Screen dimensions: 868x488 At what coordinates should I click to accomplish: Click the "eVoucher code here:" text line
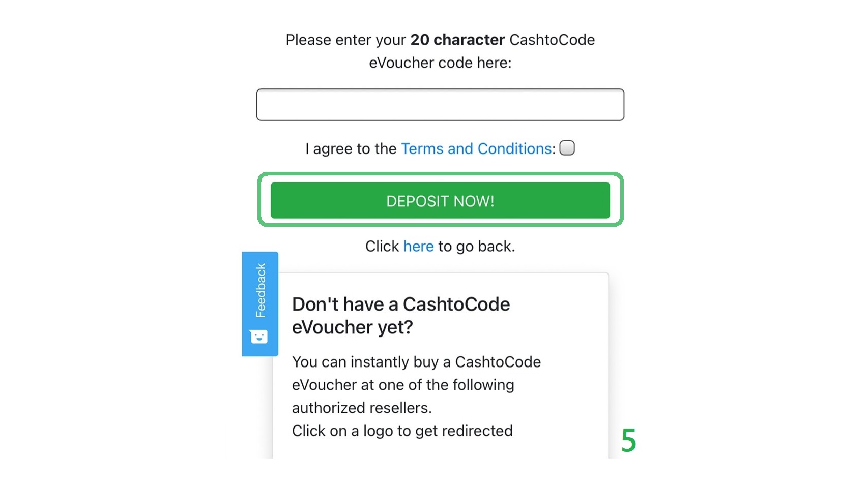(x=440, y=63)
